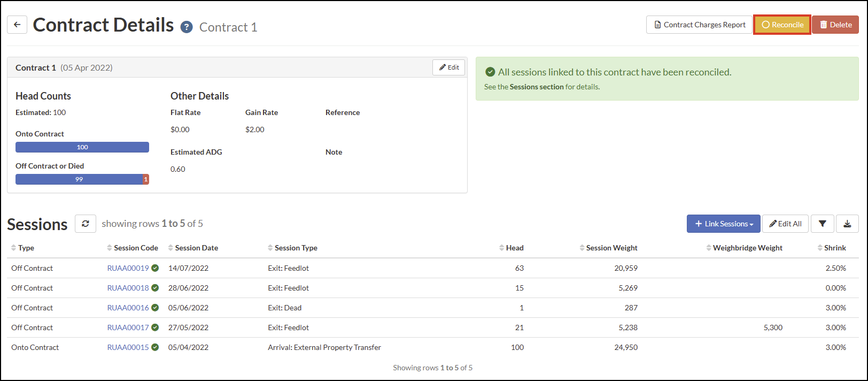Image resolution: width=868 pixels, height=381 pixels.
Task: Click blue segment of Off Contract bar
Action: tap(79, 179)
